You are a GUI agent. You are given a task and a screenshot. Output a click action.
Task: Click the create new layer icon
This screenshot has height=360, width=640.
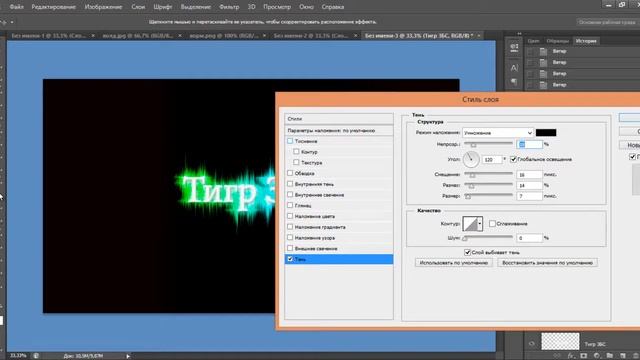(623, 356)
